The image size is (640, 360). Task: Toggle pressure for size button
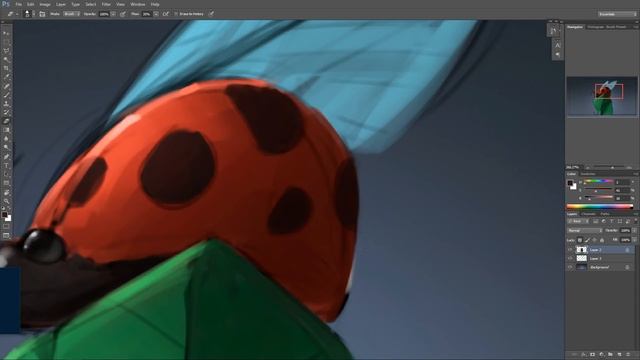pyautogui.click(x=211, y=14)
